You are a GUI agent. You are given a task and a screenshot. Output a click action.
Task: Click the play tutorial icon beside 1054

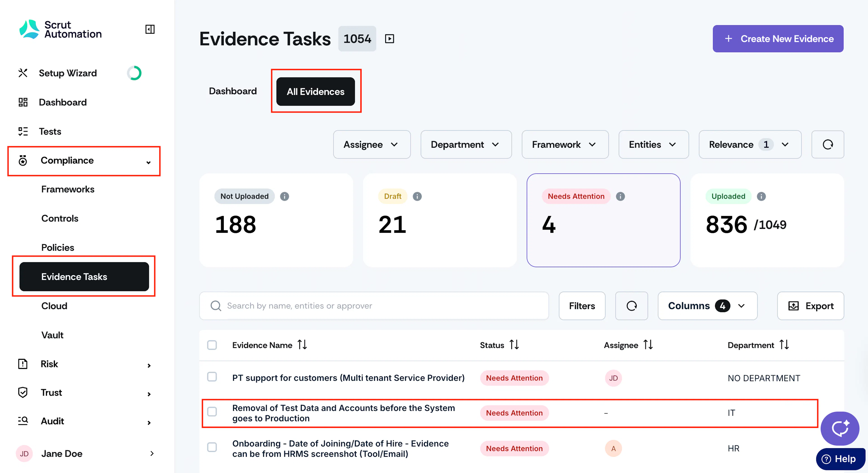click(389, 39)
